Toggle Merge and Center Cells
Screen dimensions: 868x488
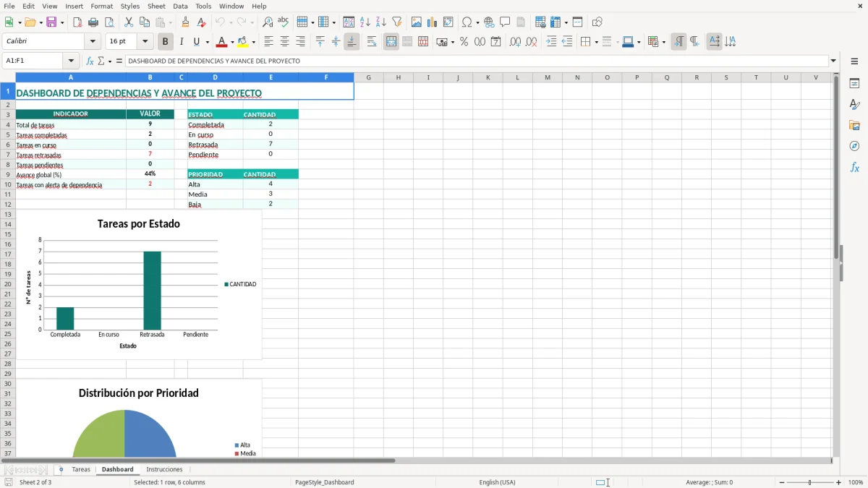click(391, 42)
